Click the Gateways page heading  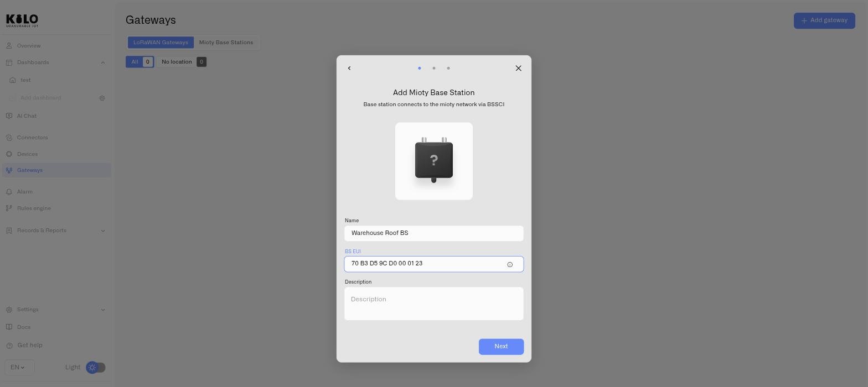[x=151, y=20]
